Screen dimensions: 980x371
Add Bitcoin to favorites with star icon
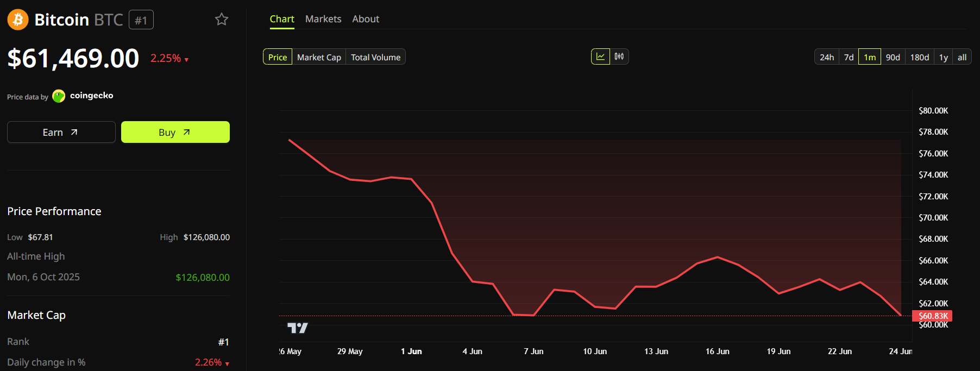(x=222, y=20)
